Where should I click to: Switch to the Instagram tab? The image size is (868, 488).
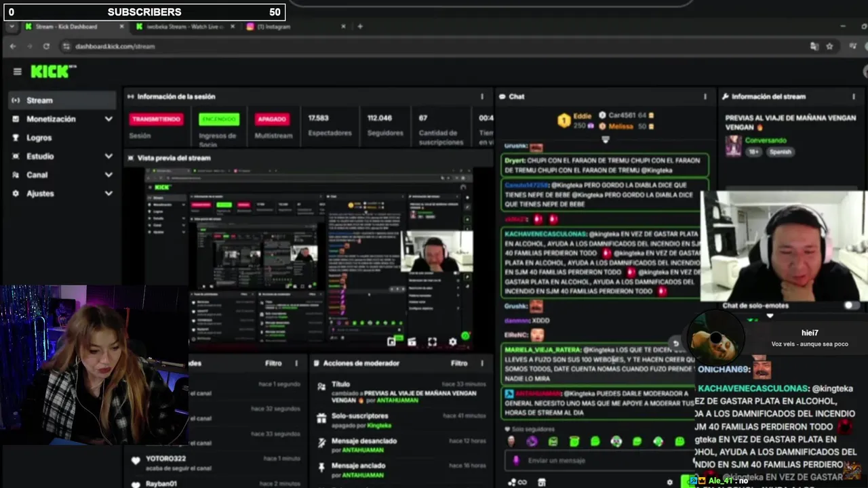click(x=295, y=26)
